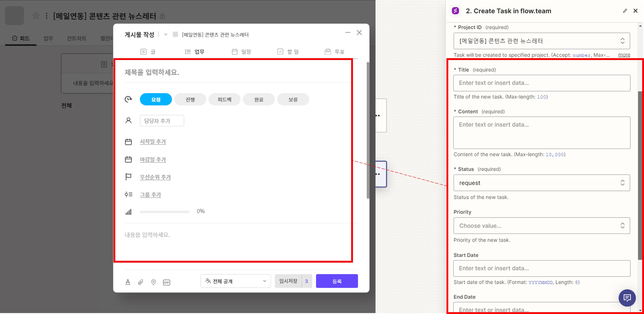Image resolution: width=644 pixels, height=314 pixels.
Task: Switch to the 글 post type tab
Action: point(148,52)
